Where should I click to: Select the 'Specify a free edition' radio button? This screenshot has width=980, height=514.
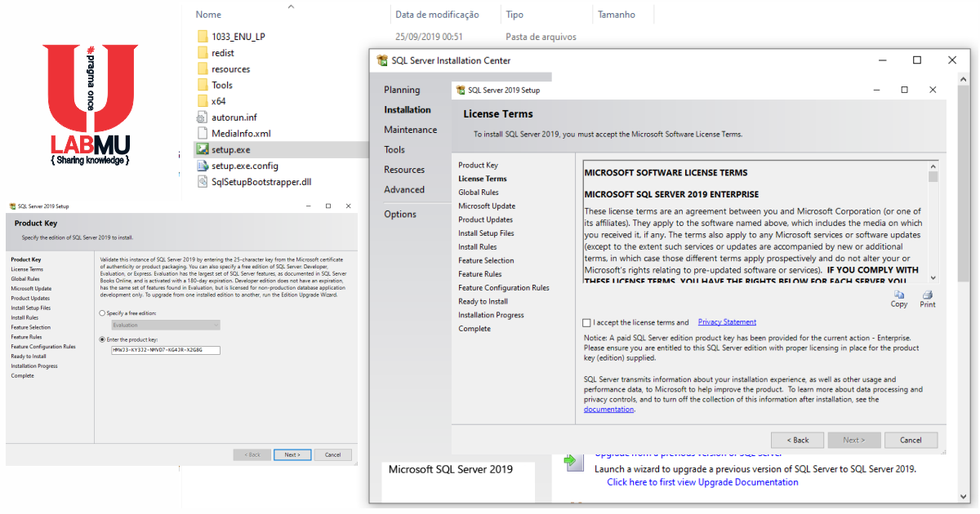tap(102, 313)
